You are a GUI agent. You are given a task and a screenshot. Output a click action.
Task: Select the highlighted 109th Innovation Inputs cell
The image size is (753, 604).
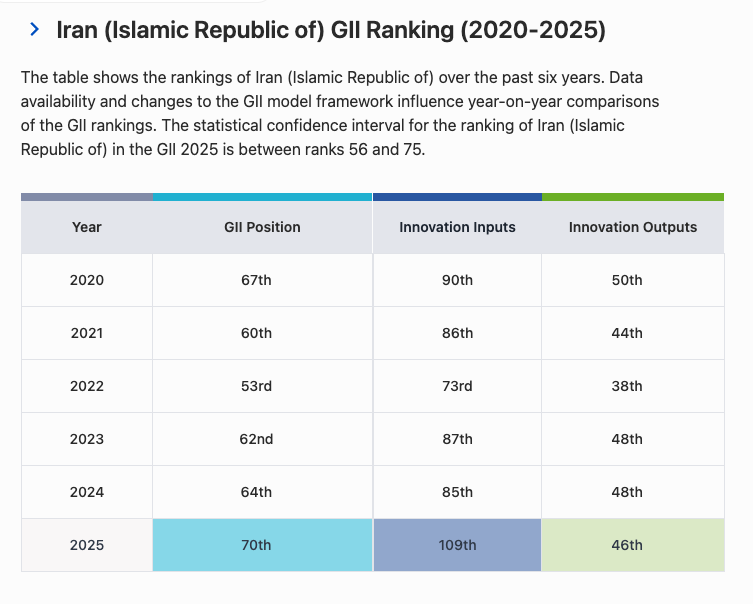(x=457, y=545)
